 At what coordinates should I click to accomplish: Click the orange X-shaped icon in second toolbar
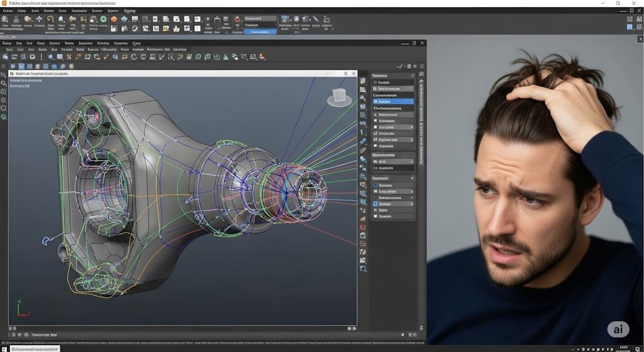tap(69, 57)
